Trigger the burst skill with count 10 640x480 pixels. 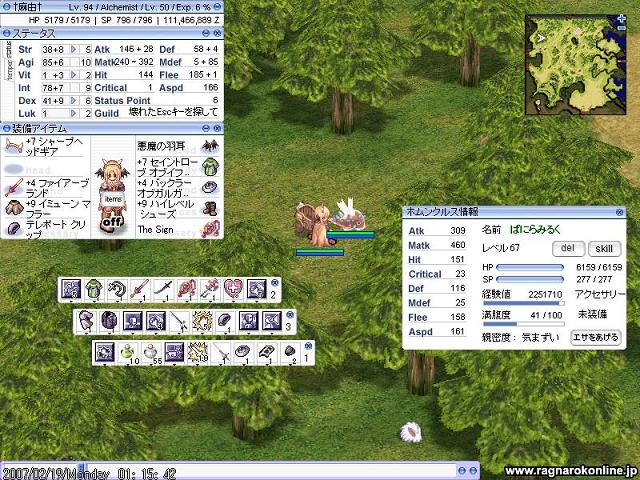[197, 352]
